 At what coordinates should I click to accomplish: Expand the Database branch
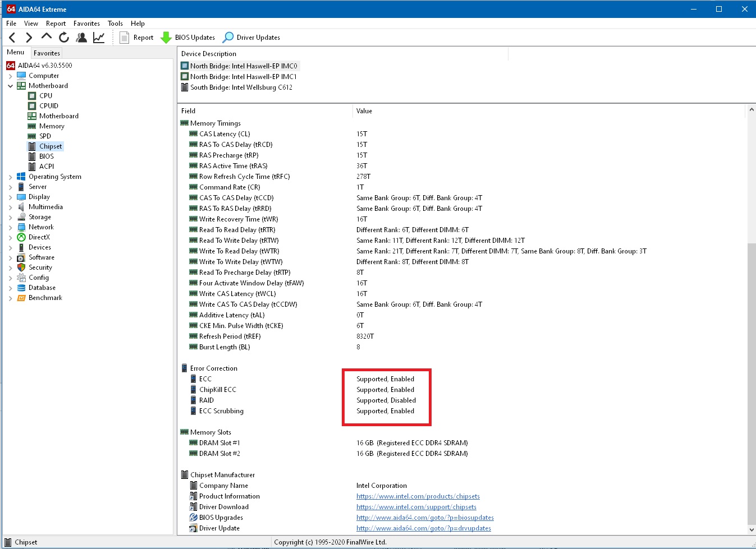click(x=10, y=288)
